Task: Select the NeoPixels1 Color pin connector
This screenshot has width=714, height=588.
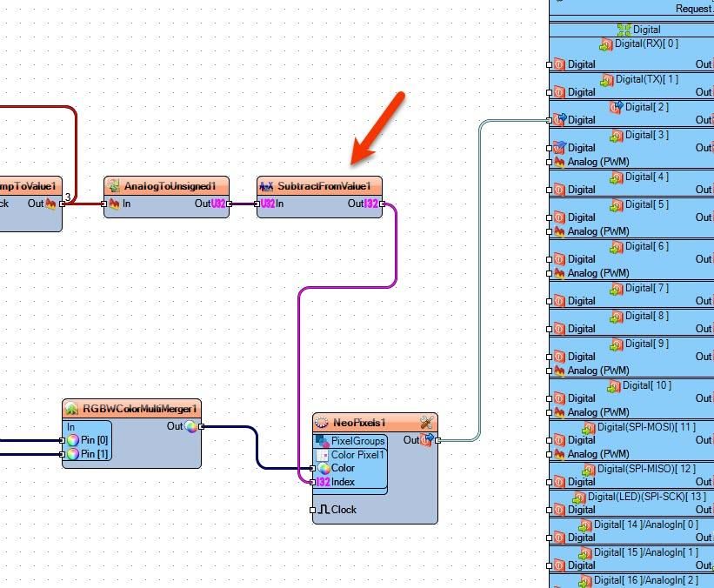Action: click(312, 468)
